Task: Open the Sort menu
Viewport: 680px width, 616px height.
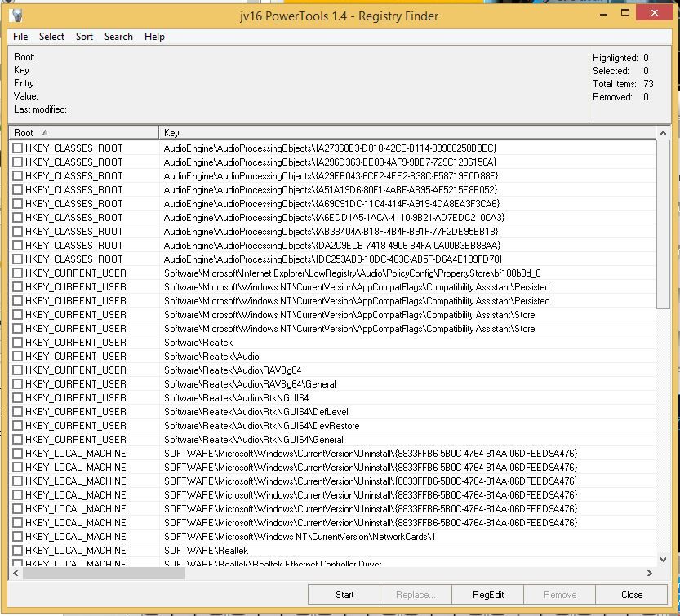Action: 84,37
